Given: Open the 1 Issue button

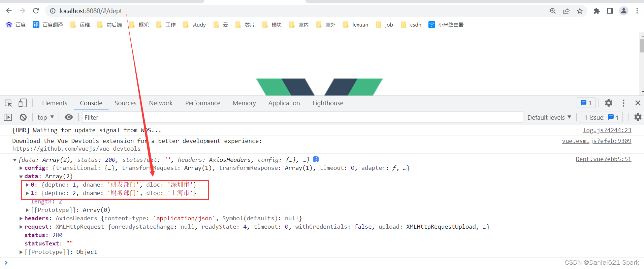Looking at the screenshot, I should (x=601, y=117).
